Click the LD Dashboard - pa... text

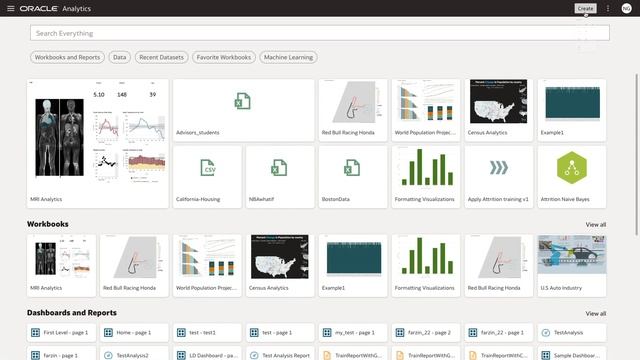coord(213,356)
